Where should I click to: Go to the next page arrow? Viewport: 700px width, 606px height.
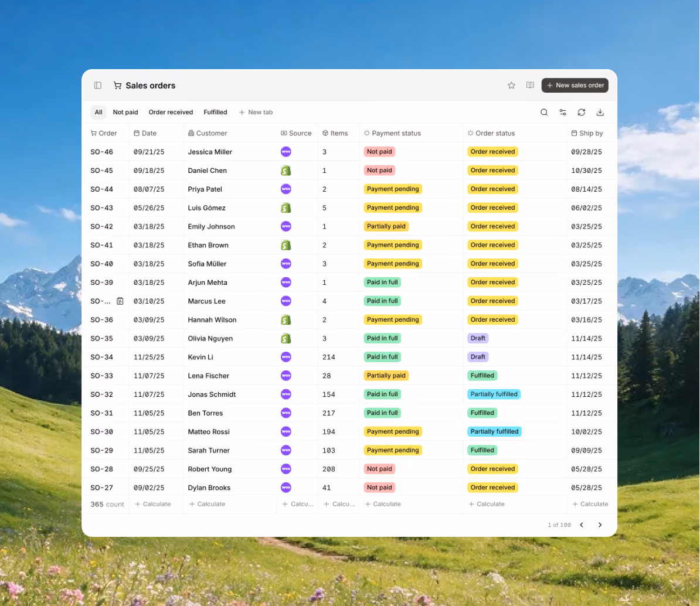[x=600, y=525]
